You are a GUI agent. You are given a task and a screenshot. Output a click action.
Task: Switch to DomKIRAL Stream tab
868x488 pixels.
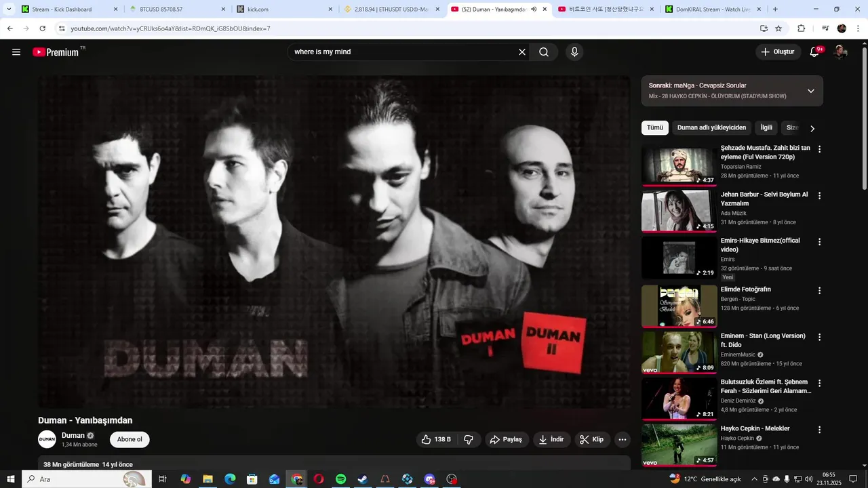pos(712,9)
